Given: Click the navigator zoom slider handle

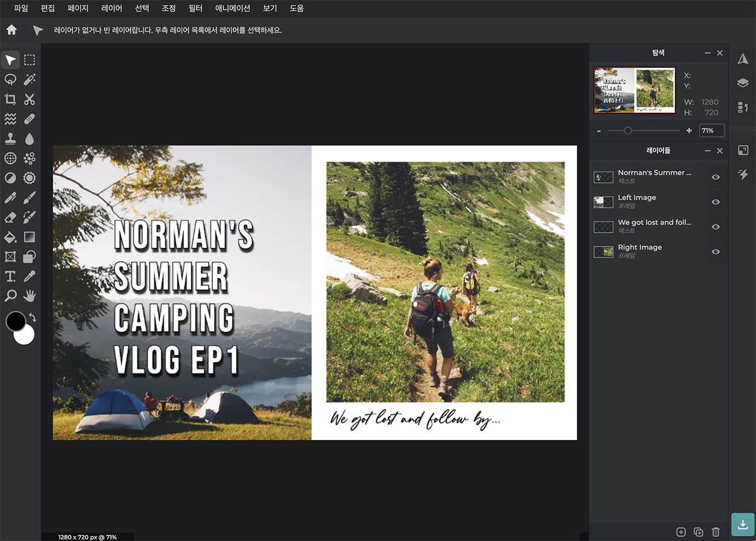Looking at the screenshot, I should tap(627, 131).
